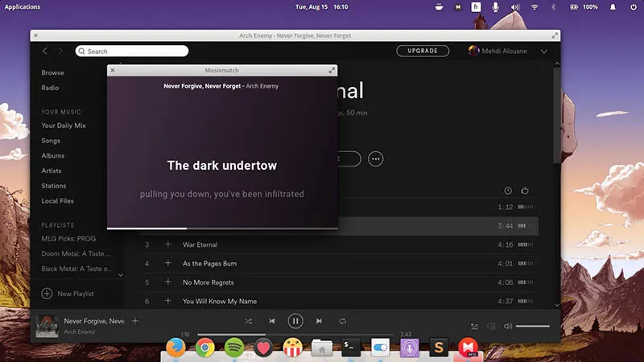644x362 pixels.
Task: Open the Applications menu
Action: (x=23, y=7)
